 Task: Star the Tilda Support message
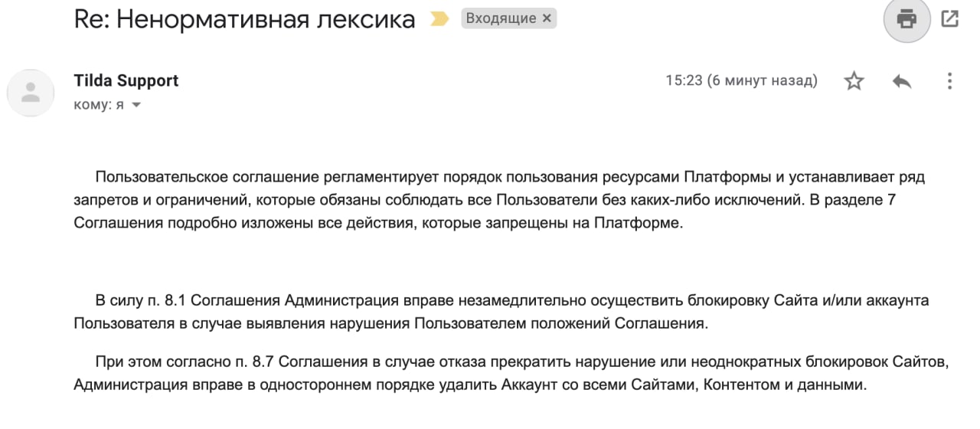(x=854, y=81)
